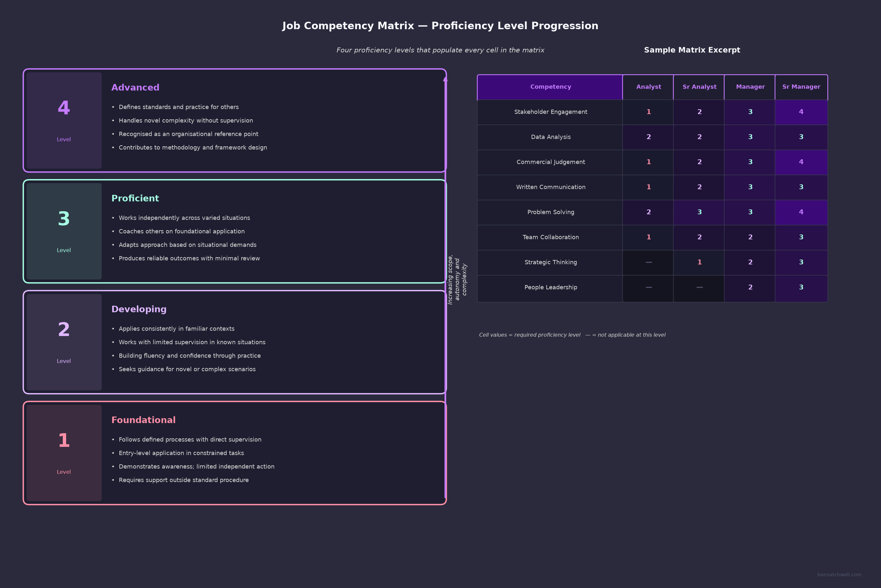
Task: Click Stakeholder Engagement Analyst cell showing 1
Action: click(648, 112)
